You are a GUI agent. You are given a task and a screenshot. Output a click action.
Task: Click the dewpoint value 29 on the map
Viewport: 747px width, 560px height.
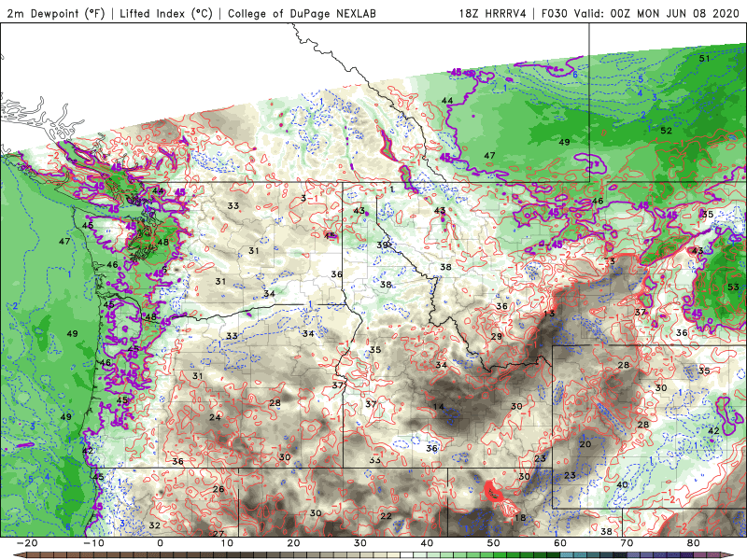coord(497,336)
